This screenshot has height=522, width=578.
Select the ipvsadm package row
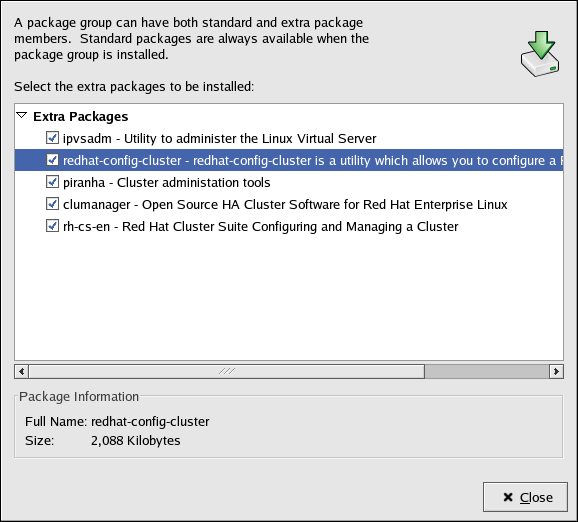coord(289,138)
